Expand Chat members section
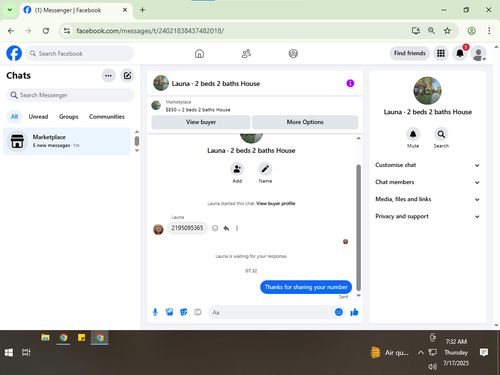This screenshot has width=500, height=375. [428, 182]
